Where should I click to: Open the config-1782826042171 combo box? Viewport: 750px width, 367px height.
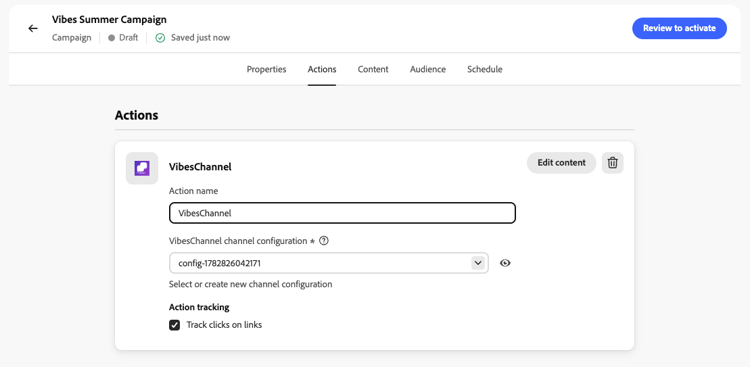(x=329, y=263)
